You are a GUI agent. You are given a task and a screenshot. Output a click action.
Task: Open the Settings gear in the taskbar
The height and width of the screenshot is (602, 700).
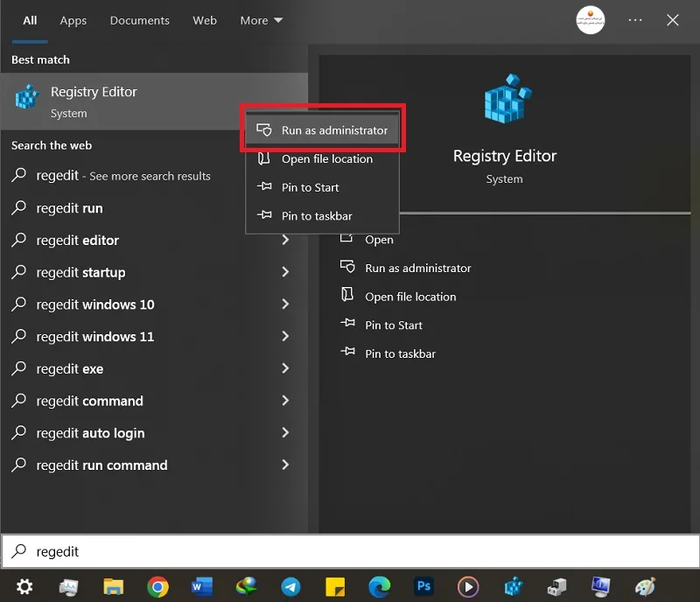point(24,587)
